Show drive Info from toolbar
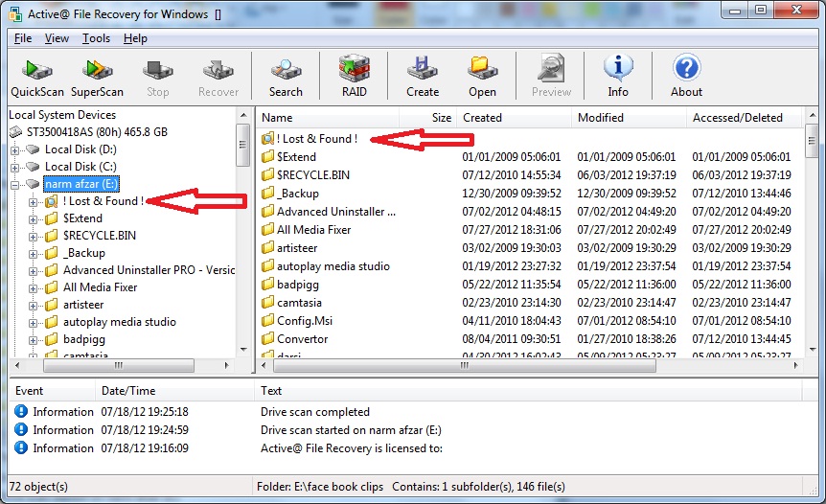Screen dimensions: 826x504 click(x=618, y=77)
